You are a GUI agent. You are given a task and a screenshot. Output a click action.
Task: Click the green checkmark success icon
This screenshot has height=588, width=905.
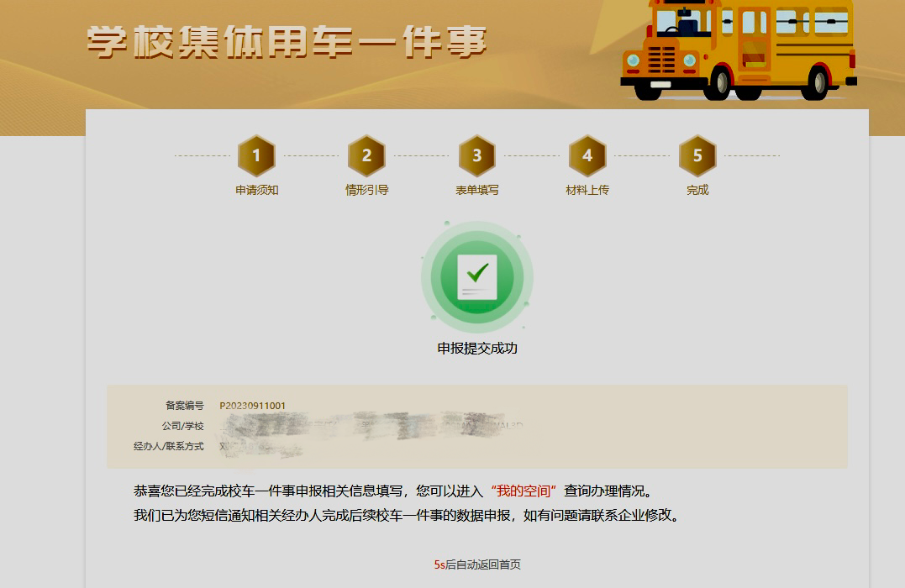477,276
